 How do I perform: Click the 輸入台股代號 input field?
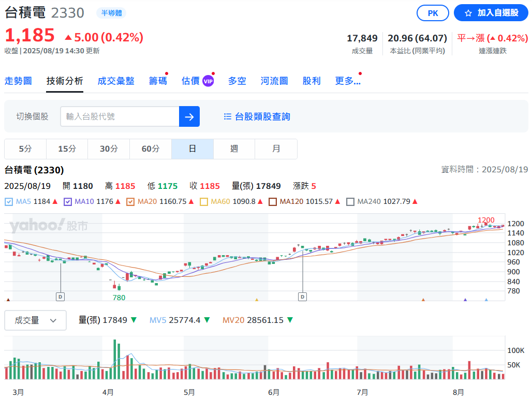tap(119, 116)
